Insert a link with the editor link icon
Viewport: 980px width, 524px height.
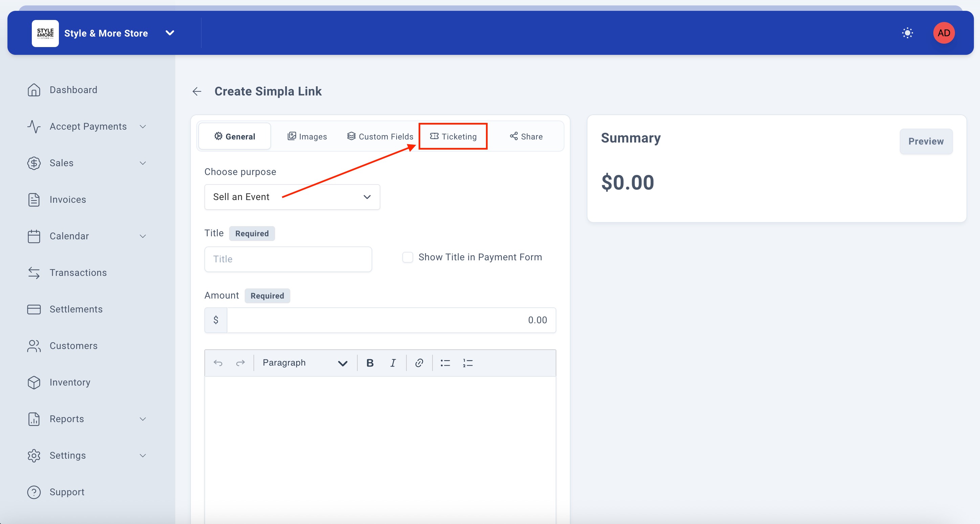click(419, 363)
